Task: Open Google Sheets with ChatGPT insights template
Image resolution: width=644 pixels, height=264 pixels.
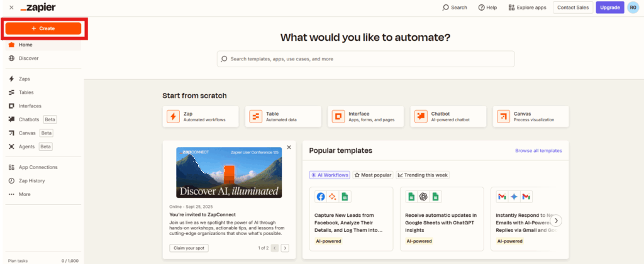Action: click(442, 219)
